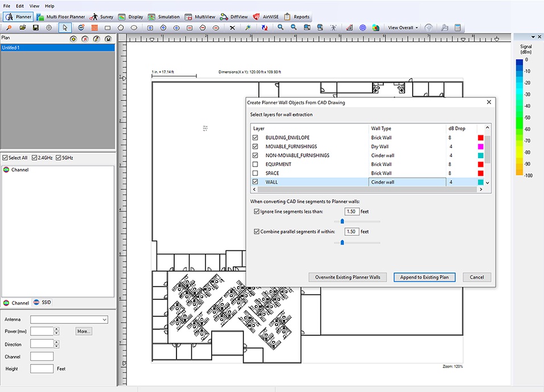
Task: Click the calculator icon in toolbar
Action: coord(458,27)
